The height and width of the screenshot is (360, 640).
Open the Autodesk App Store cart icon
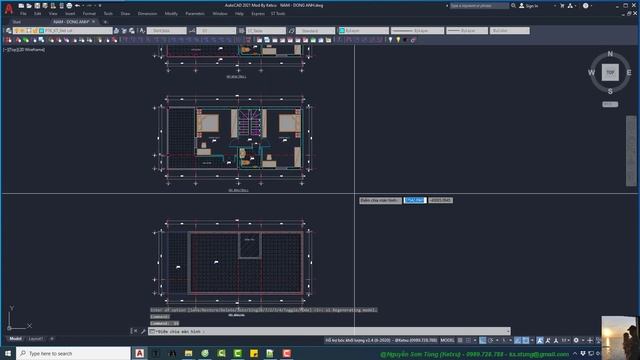562,6
